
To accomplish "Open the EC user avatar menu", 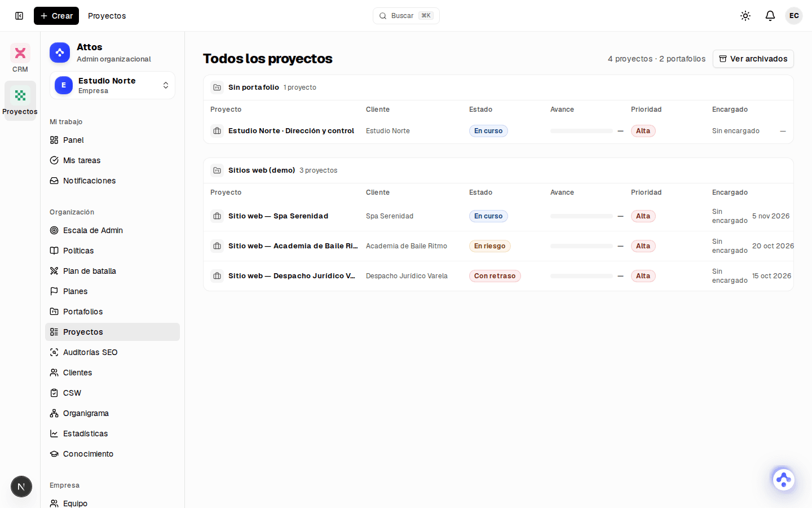I will tap(794, 16).
